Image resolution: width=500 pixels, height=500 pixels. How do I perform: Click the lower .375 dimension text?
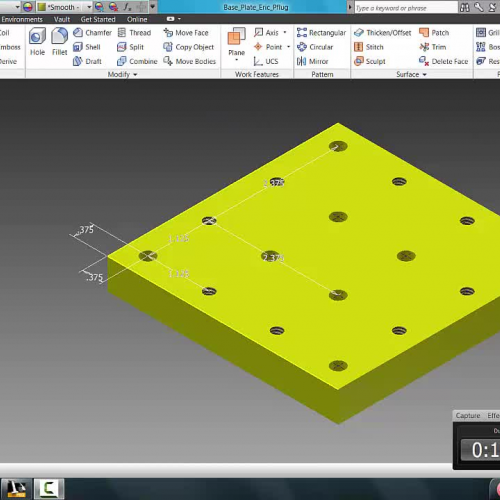point(94,277)
